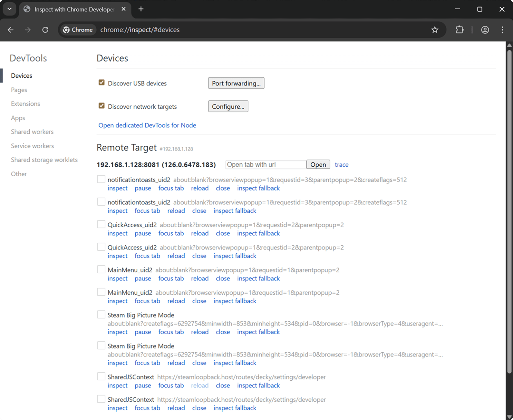Click the Configure... button
513x420 pixels.
pyautogui.click(x=228, y=106)
